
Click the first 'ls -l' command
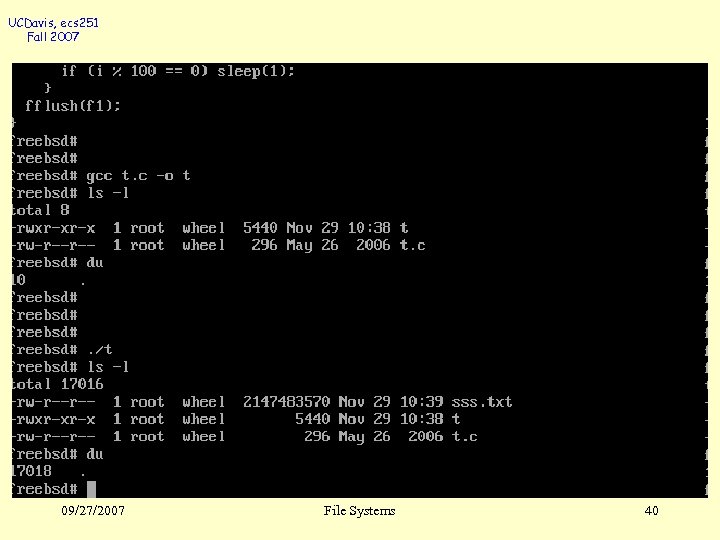click(108, 193)
